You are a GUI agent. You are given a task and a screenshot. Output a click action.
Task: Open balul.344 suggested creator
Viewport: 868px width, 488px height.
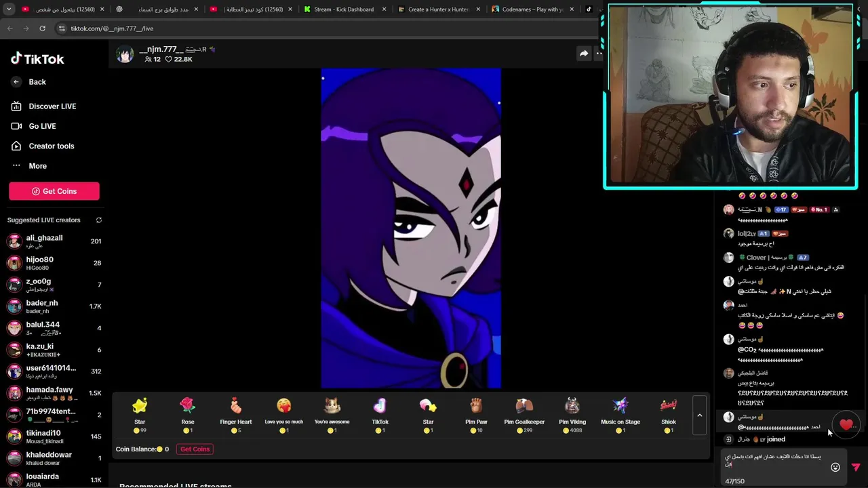coord(54,328)
